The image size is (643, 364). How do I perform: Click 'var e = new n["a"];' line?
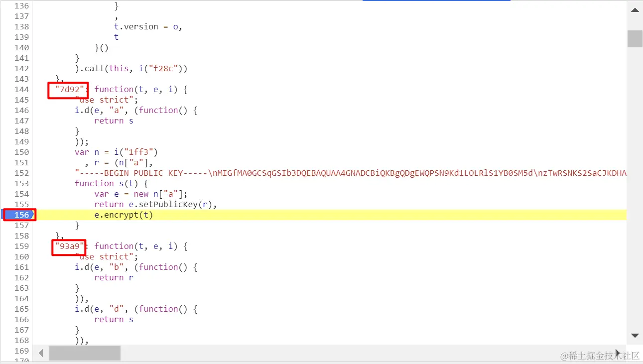click(141, 194)
